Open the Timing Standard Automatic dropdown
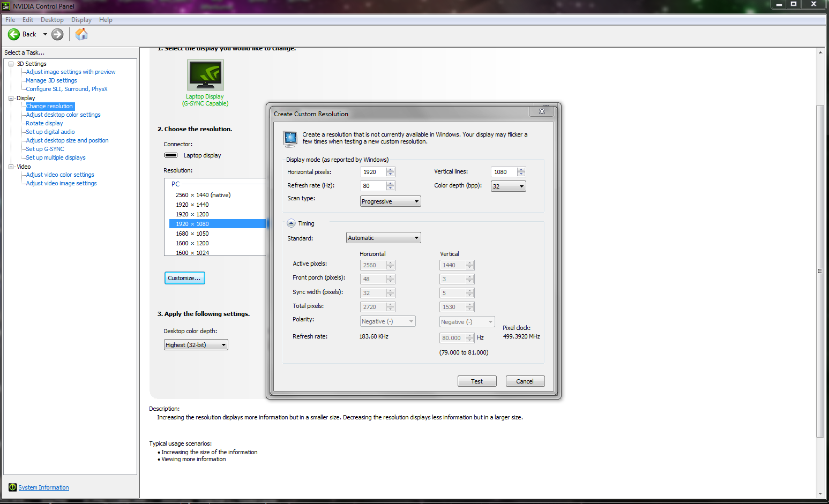The height and width of the screenshot is (504, 829). tap(383, 238)
